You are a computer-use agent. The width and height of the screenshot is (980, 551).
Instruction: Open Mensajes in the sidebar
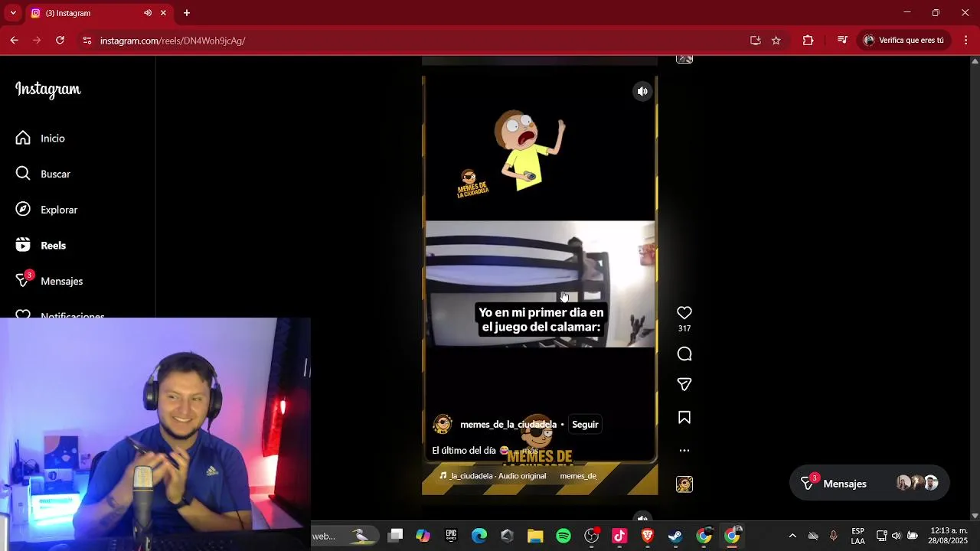click(x=49, y=281)
